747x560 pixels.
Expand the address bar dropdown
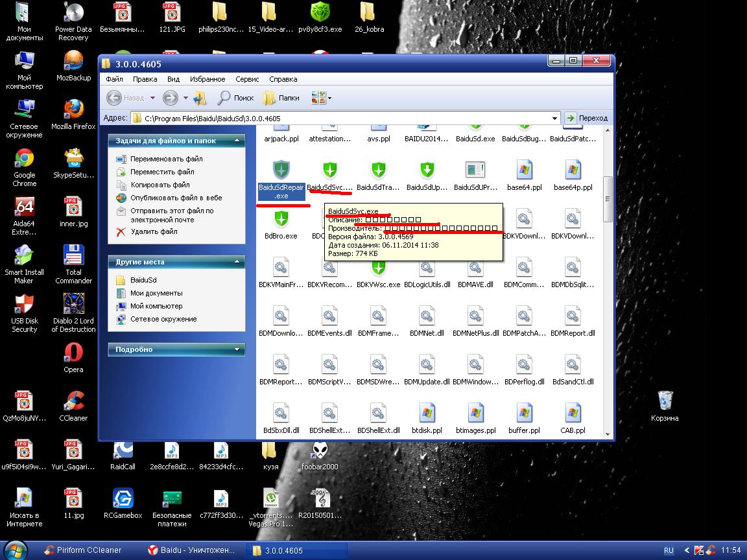(x=554, y=118)
